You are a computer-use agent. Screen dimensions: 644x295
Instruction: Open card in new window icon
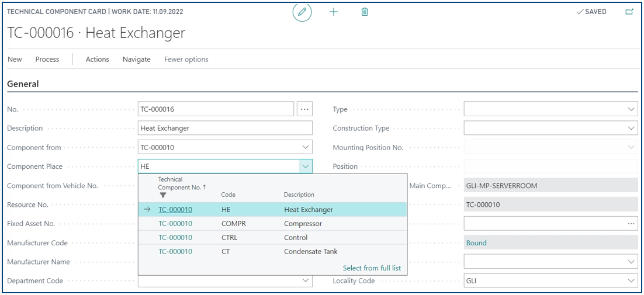point(629,12)
